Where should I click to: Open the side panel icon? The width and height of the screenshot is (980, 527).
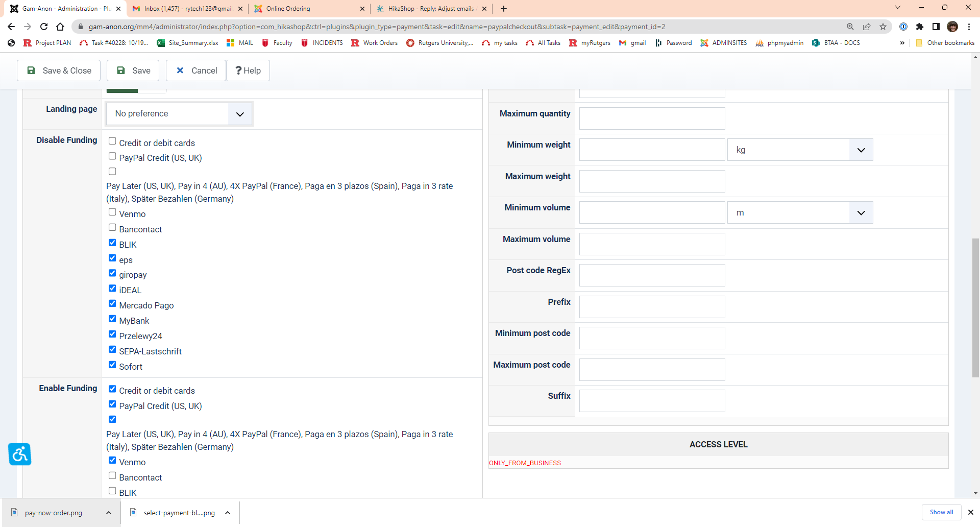pyautogui.click(x=936, y=27)
